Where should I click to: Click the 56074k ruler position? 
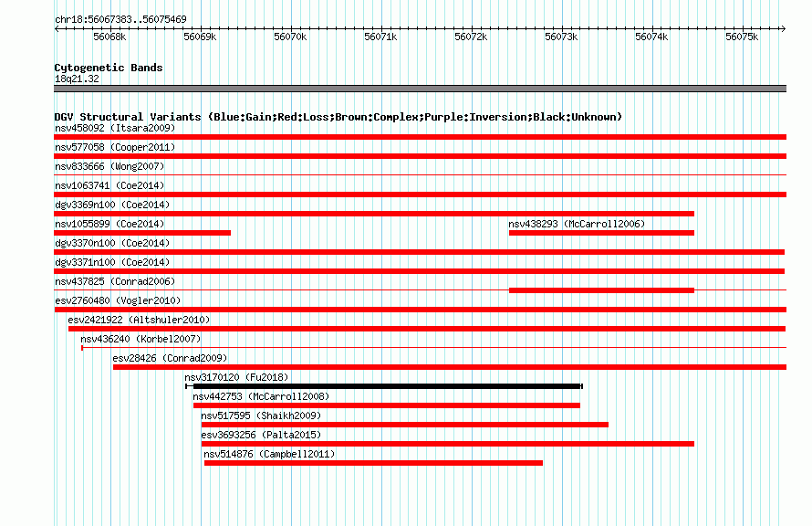[651, 37]
